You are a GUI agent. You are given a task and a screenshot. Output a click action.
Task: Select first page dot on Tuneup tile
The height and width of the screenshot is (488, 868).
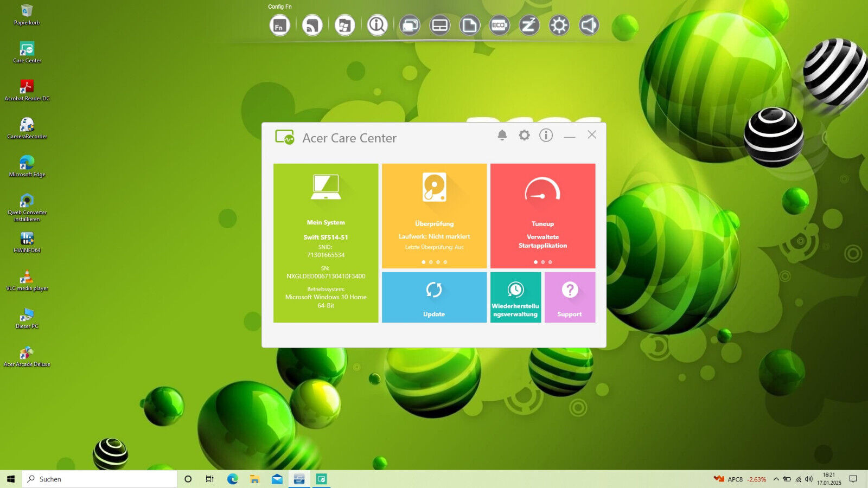pos(535,262)
